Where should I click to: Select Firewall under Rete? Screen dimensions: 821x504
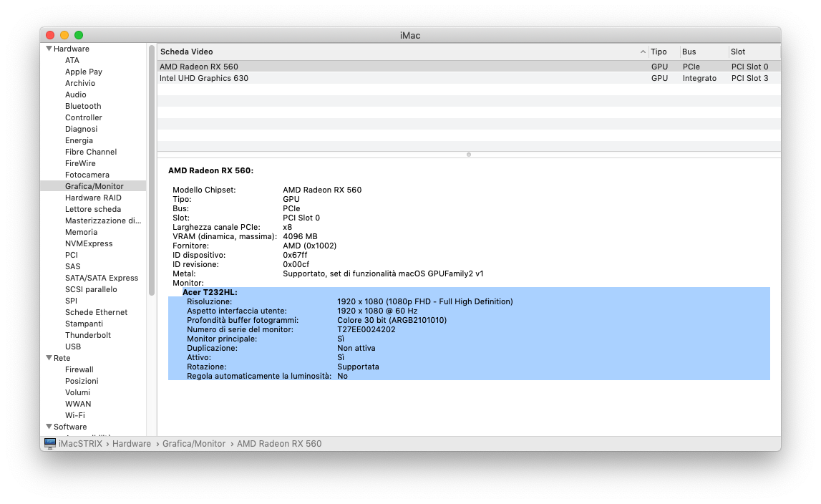coord(79,369)
